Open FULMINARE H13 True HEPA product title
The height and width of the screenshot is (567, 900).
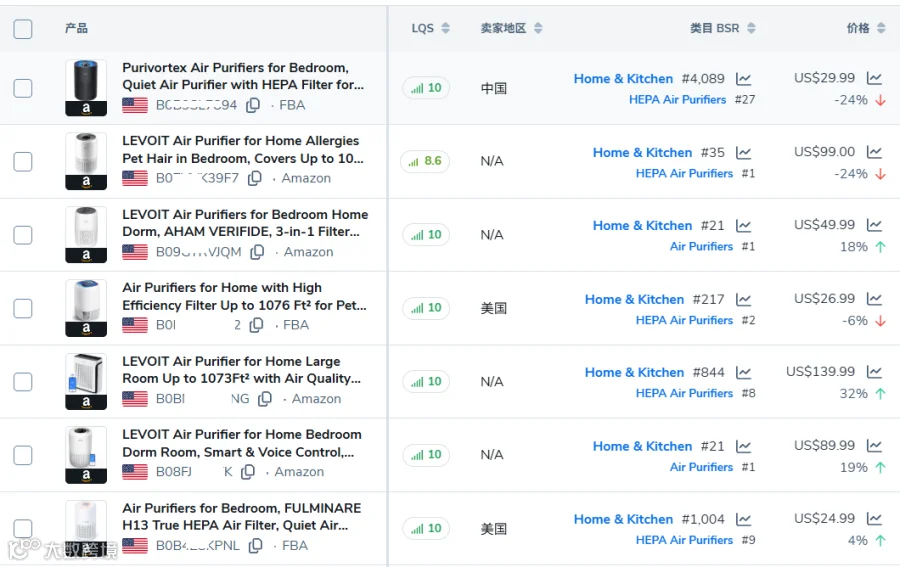[242, 516]
